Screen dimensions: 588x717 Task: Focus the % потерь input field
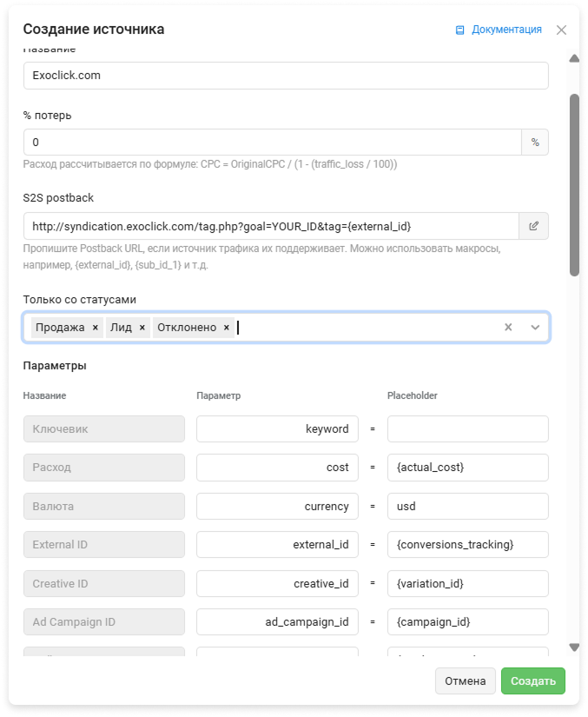[272, 142]
